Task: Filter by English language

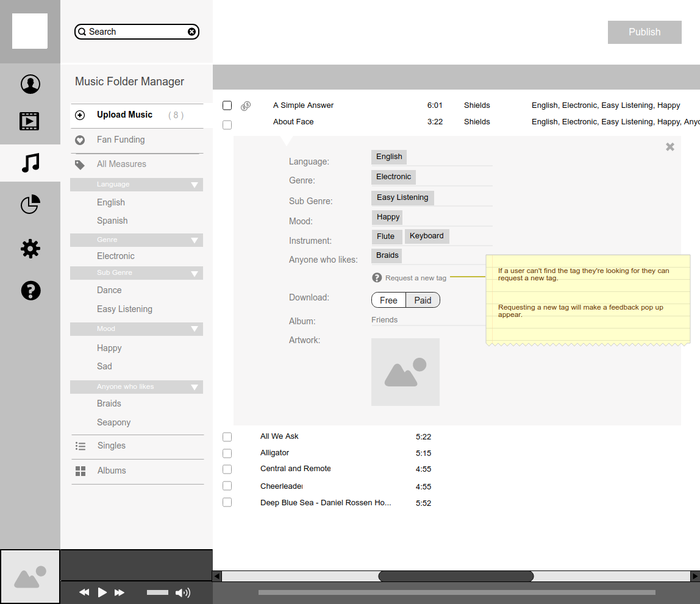Action: [x=111, y=202]
